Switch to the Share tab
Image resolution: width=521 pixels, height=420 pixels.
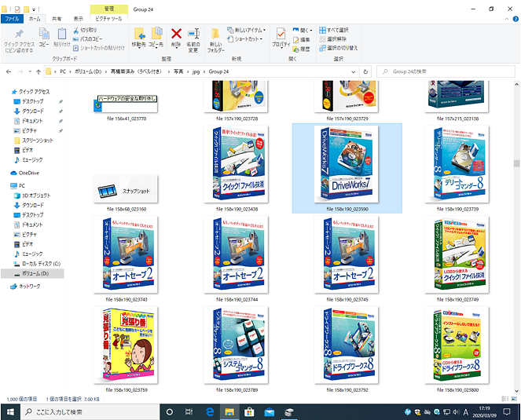[57, 19]
